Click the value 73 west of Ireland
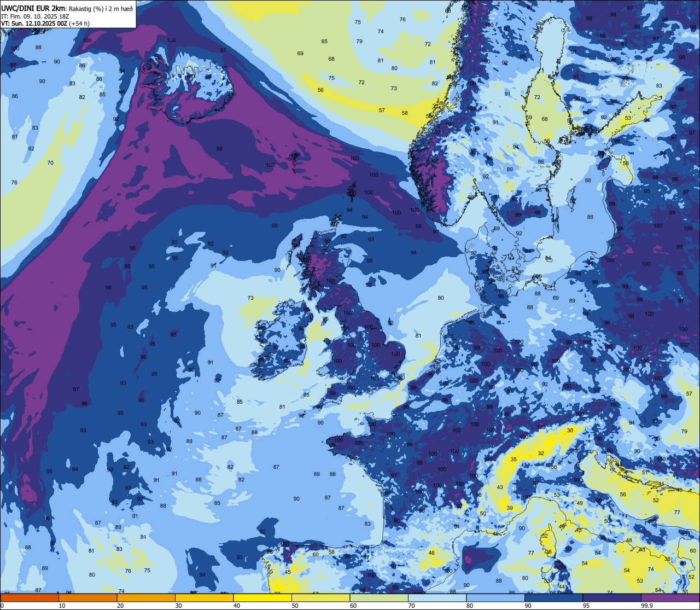The width and height of the screenshot is (700, 610). (250, 298)
